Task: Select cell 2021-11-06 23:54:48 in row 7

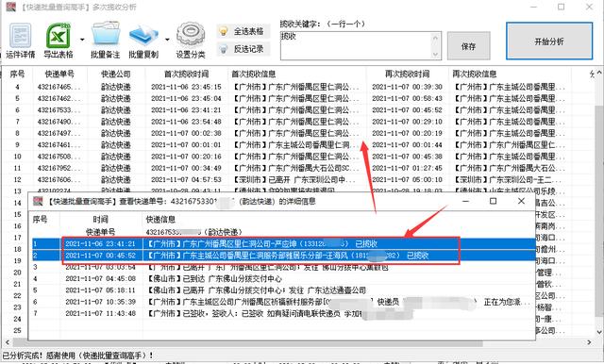Action: pyautogui.click(x=186, y=122)
